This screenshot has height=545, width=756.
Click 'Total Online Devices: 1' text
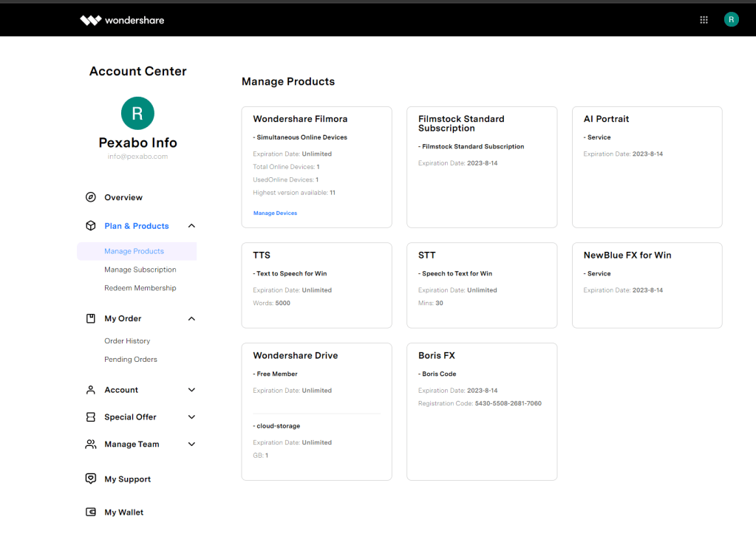coord(286,167)
